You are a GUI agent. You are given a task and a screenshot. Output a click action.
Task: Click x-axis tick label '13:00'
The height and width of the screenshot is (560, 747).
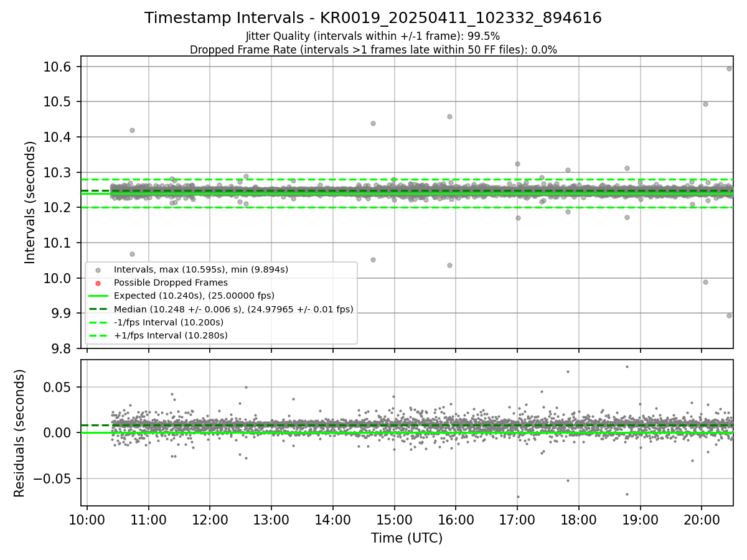(x=271, y=518)
